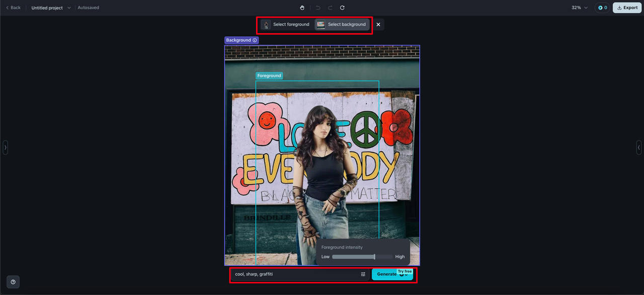
Task: Click the Generate button
Action: click(x=392, y=274)
